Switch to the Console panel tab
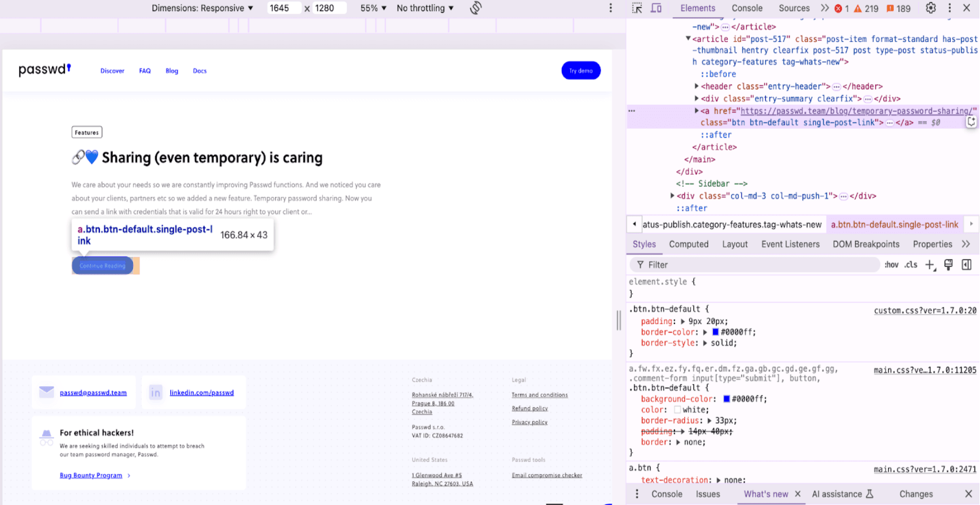 point(747,8)
